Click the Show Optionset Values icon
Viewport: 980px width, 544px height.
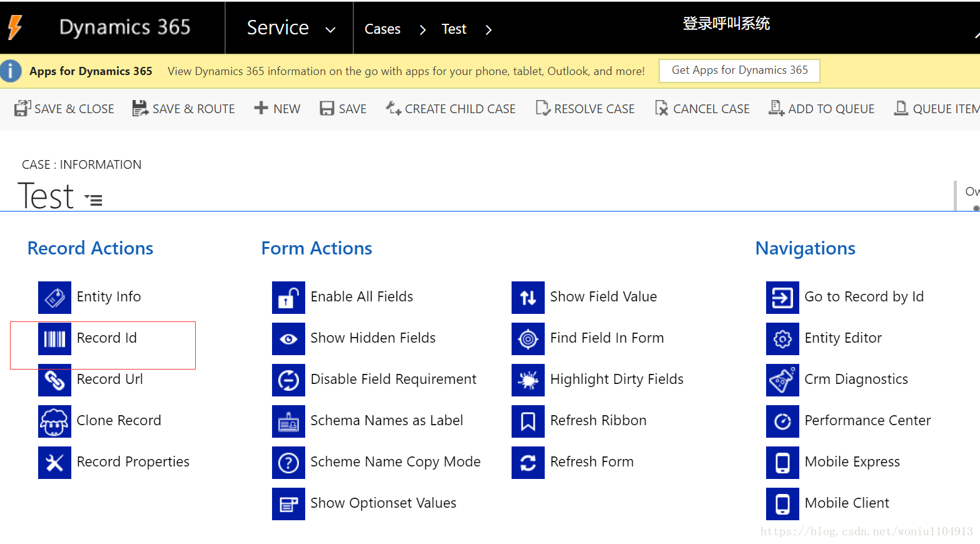[288, 504]
